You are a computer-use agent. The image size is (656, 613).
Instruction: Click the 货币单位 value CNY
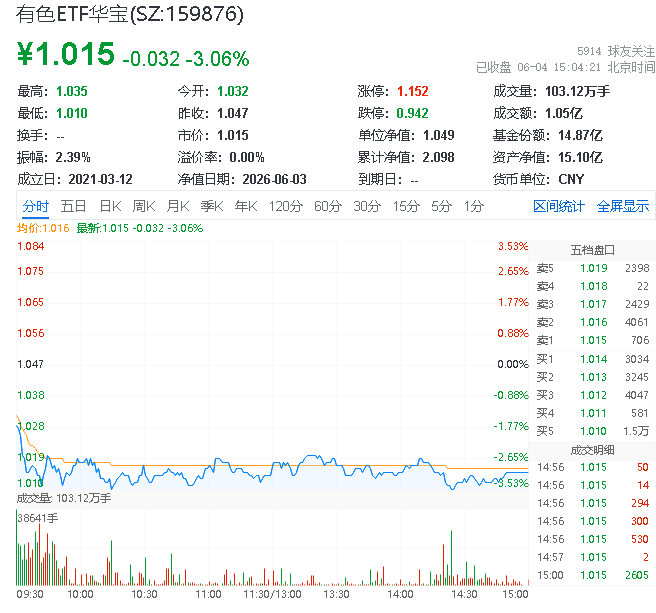pos(571,180)
